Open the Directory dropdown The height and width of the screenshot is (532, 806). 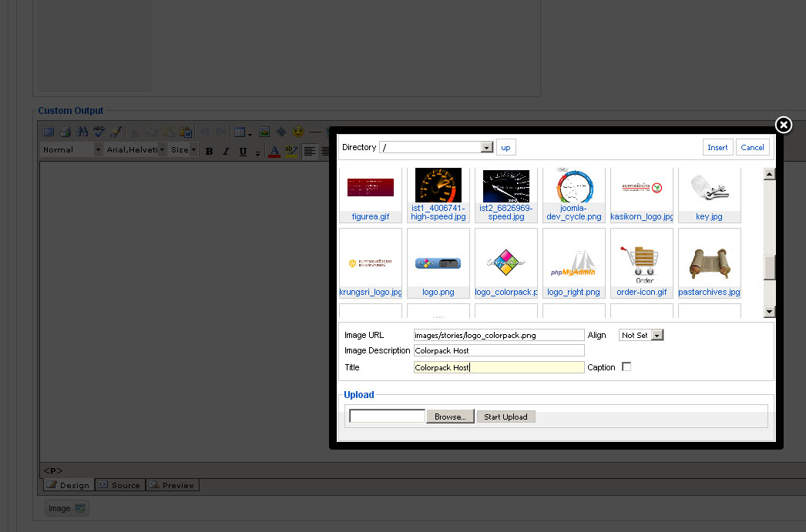coord(486,147)
